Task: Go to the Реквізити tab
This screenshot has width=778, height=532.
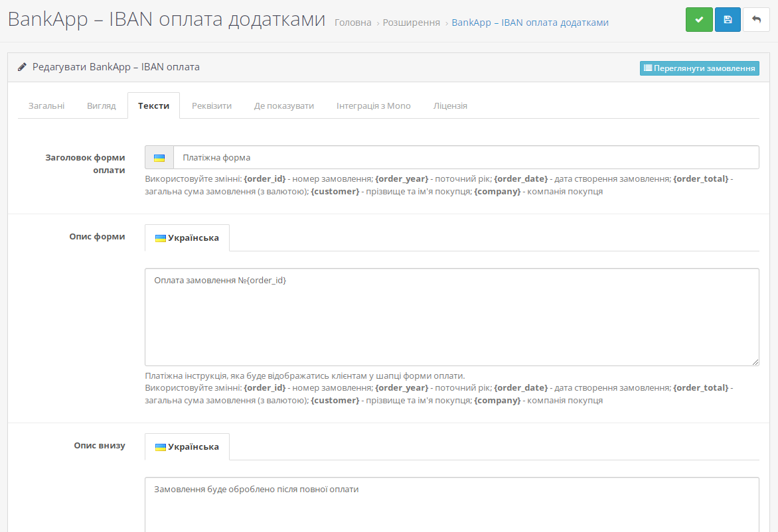Action: coord(212,106)
